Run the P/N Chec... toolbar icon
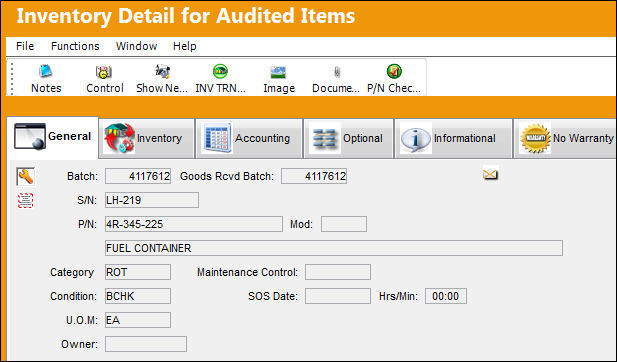The width and height of the screenshot is (617, 362). [x=394, y=72]
